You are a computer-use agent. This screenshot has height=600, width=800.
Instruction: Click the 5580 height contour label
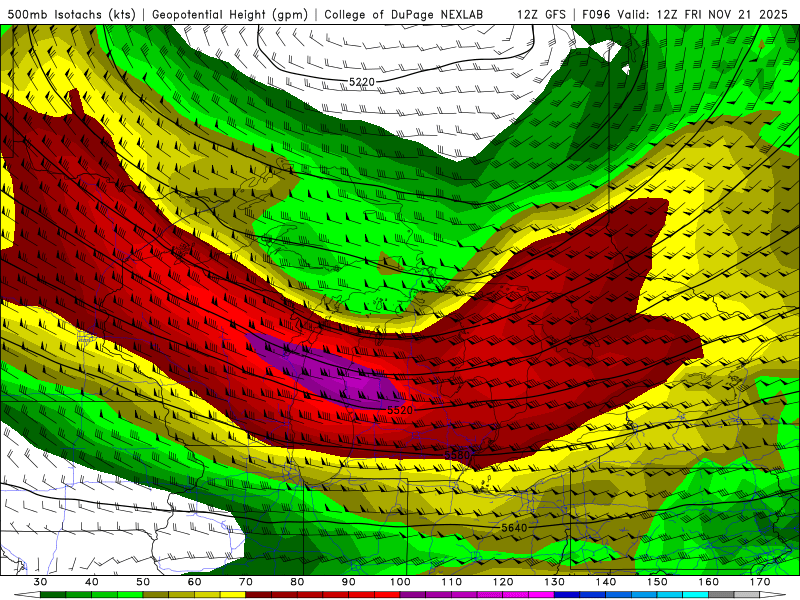[x=457, y=455]
